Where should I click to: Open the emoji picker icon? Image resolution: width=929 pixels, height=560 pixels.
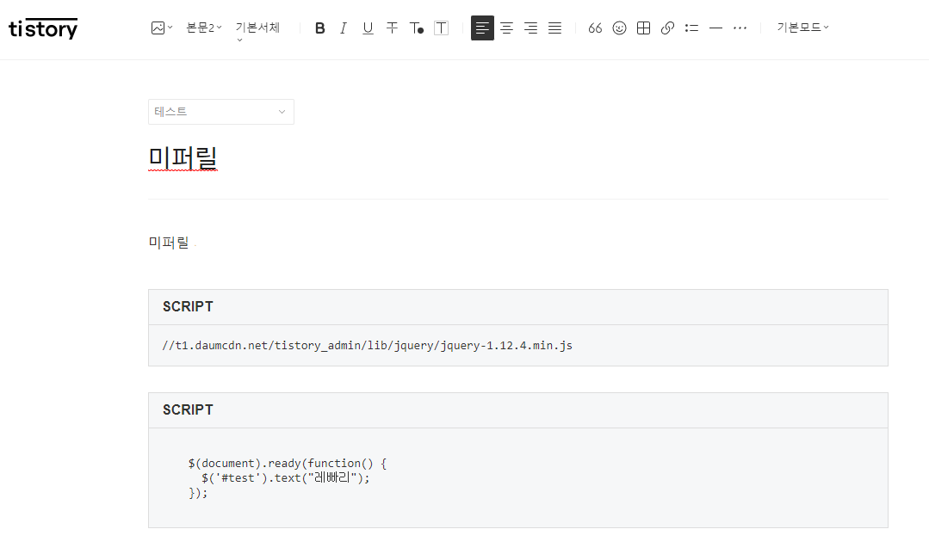click(619, 28)
